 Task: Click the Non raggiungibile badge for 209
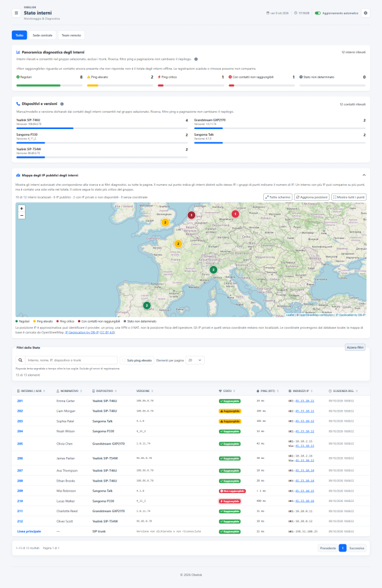232,491
